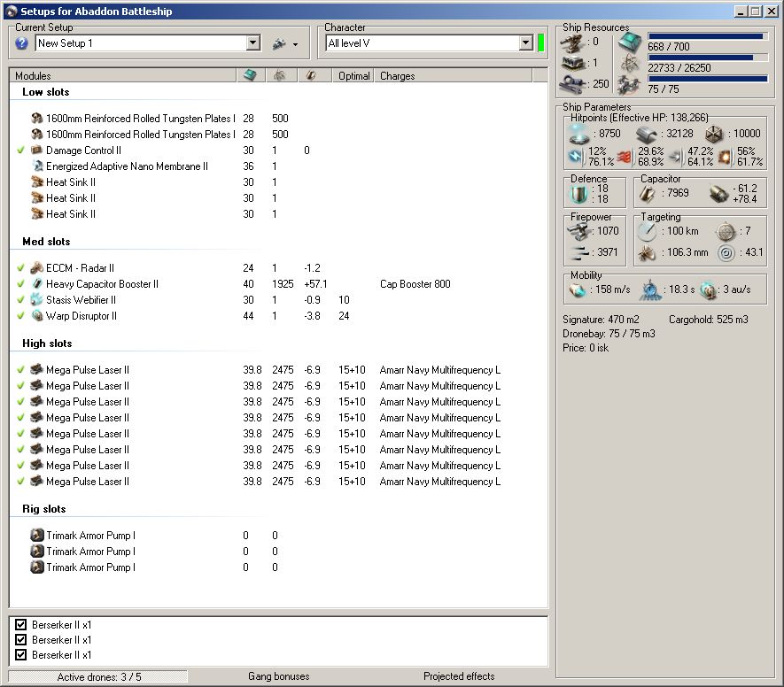Click the ECCM - Radar II module icon
The height and width of the screenshot is (687, 784).
coord(36,268)
